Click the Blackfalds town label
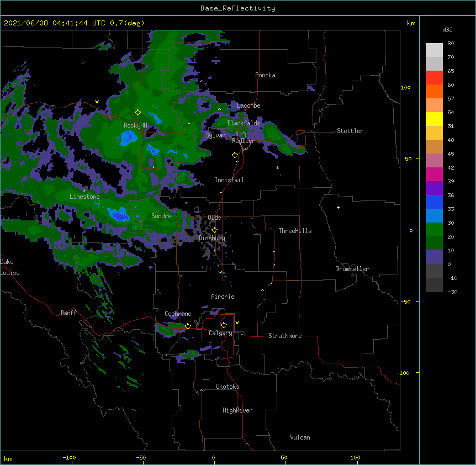 pyautogui.click(x=244, y=123)
